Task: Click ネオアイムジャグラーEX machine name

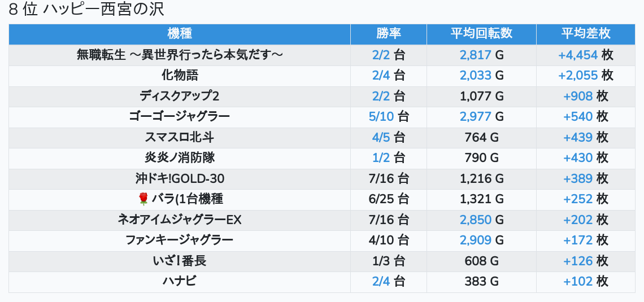Action: point(180,220)
